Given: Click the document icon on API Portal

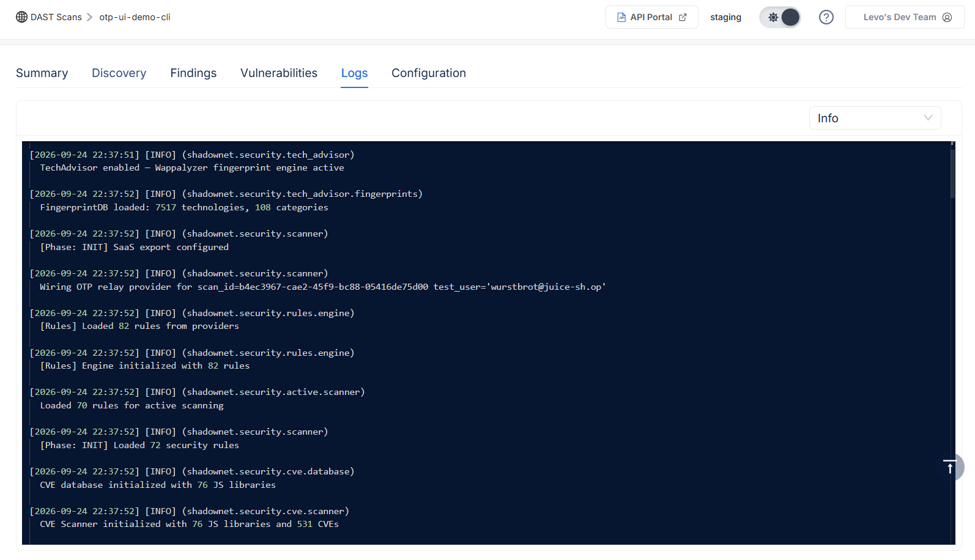Looking at the screenshot, I should click(621, 17).
